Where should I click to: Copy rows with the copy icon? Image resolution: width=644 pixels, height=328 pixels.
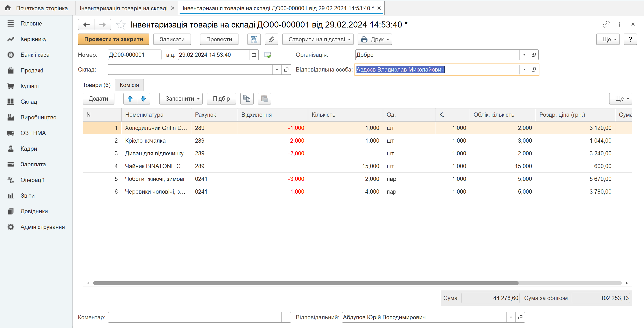[247, 99]
